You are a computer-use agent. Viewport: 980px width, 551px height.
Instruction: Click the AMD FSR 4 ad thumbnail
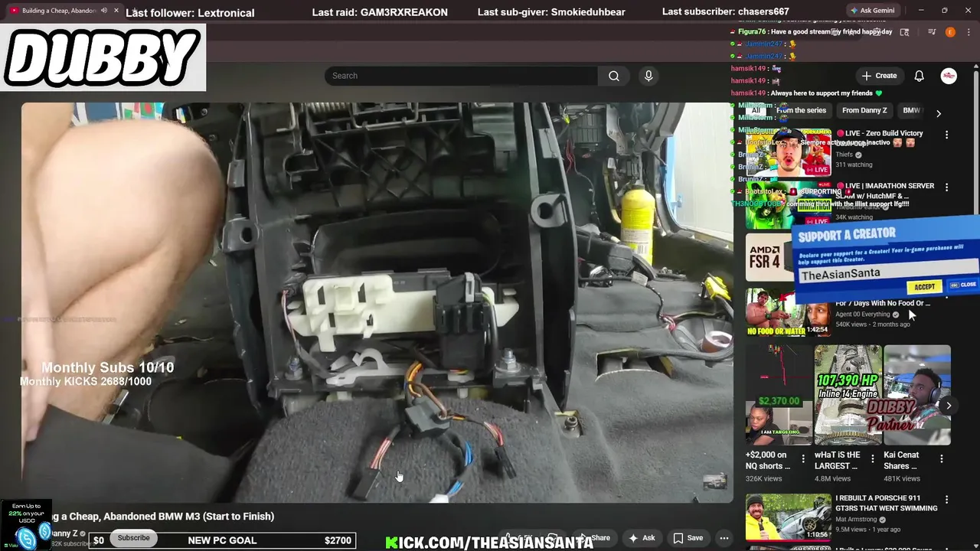pos(769,258)
